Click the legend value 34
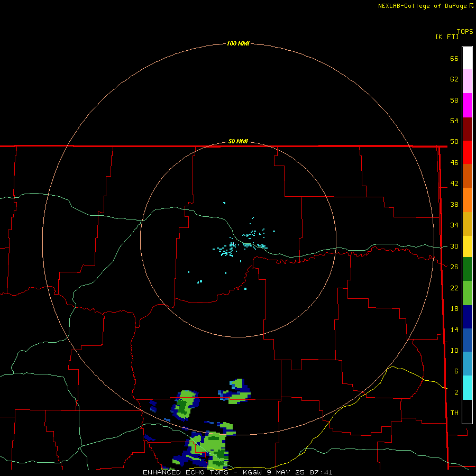 pos(454,225)
